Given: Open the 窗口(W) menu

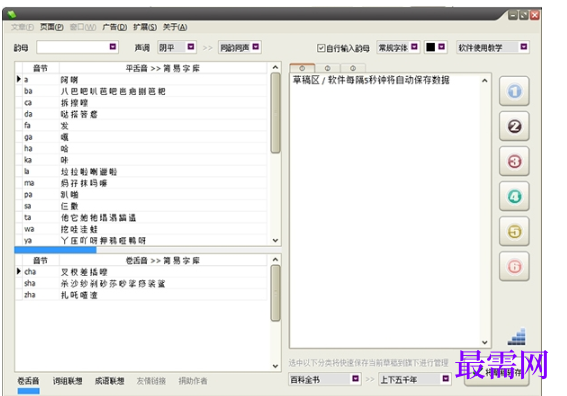Looking at the screenshot, I should point(83,27).
